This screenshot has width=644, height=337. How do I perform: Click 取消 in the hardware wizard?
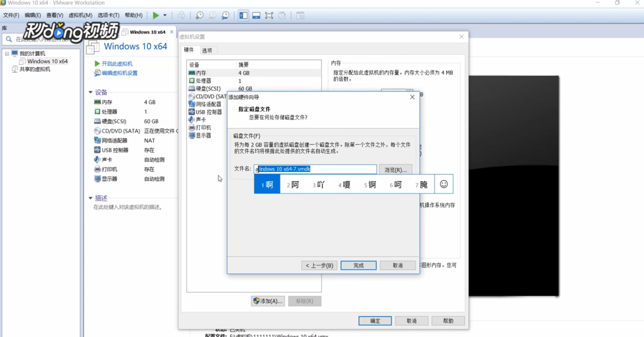(398, 265)
